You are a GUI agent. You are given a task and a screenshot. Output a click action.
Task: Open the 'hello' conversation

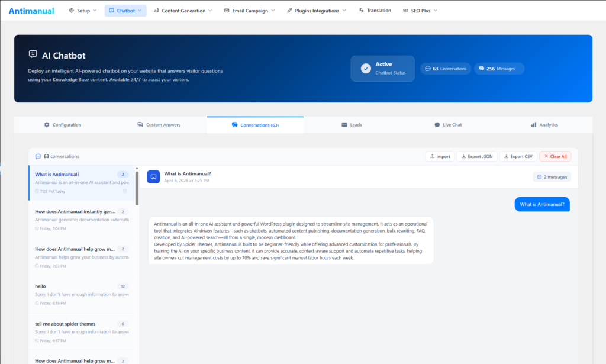(82, 294)
